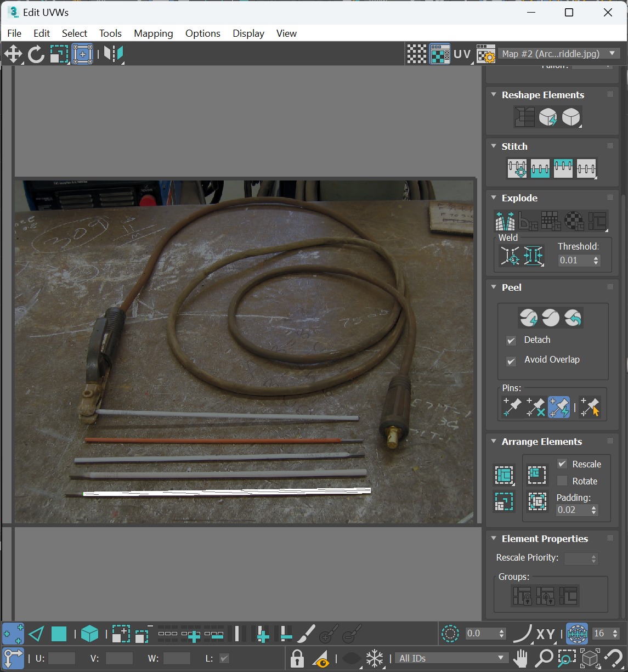Click the Quick Peel icon
This screenshot has height=672, width=628.
tap(528, 318)
